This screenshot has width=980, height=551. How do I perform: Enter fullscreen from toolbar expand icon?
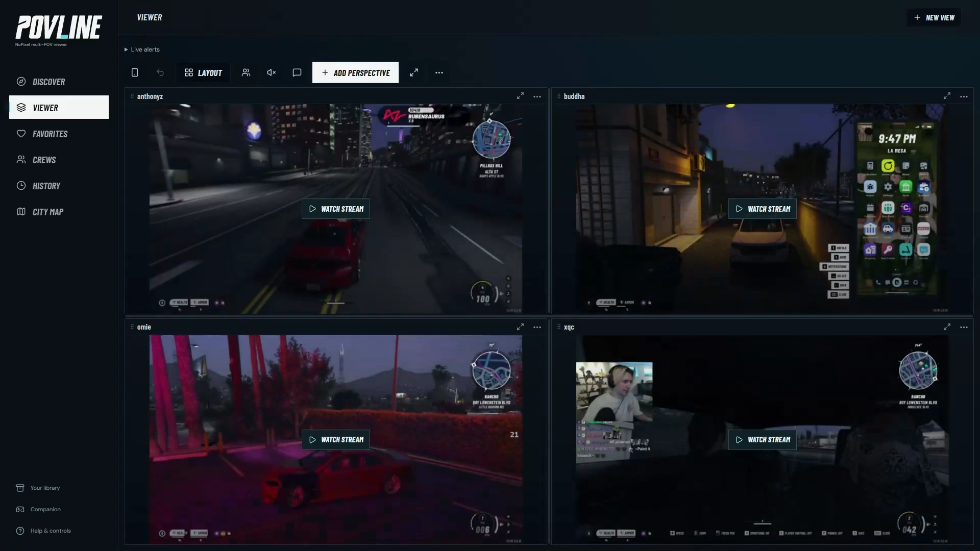414,72
